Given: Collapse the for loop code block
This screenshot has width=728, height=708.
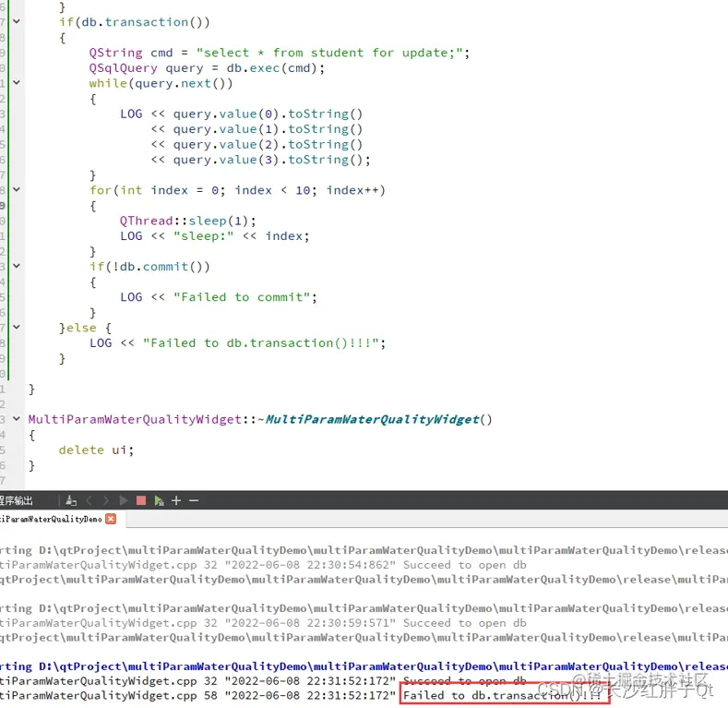Looking at the screenshot, I should pyautogui.click(x=17, y=189).
